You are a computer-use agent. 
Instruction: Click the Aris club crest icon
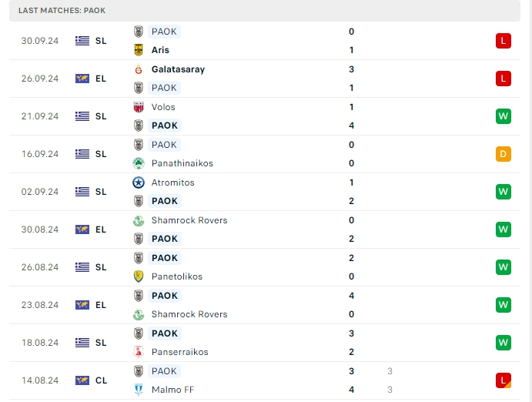[139, 50]
